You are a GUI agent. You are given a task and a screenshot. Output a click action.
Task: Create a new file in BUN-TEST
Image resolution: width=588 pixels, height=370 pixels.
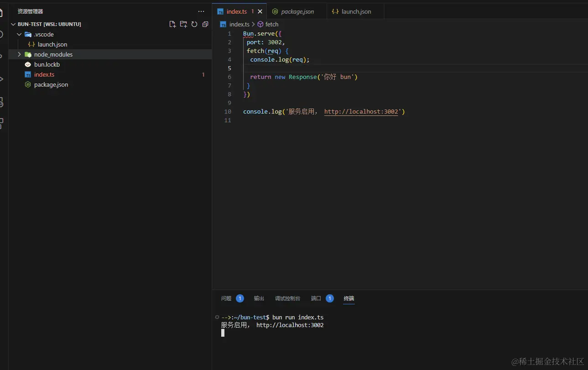click(172, 24)
